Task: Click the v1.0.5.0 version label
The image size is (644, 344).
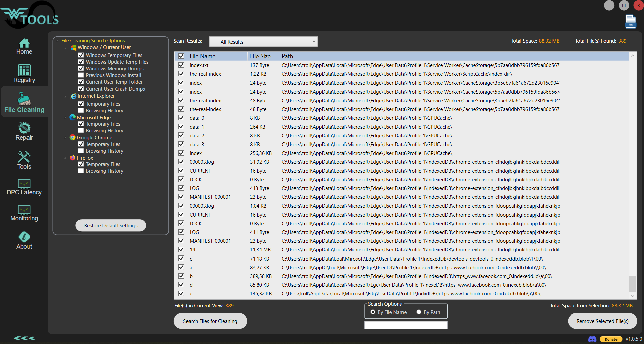Action: click(x=634, y=339)
